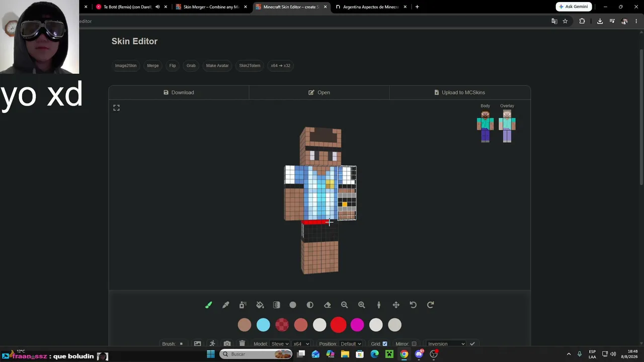Click the Open file button
Viewport: 644px width, 362px height.
point(319,93)
